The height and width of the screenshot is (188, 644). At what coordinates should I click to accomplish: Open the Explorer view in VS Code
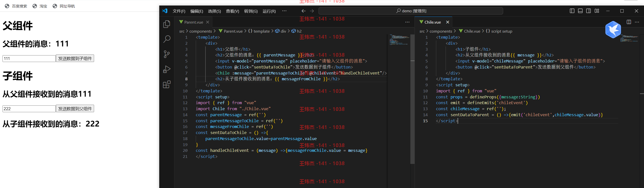click(167, 24)
